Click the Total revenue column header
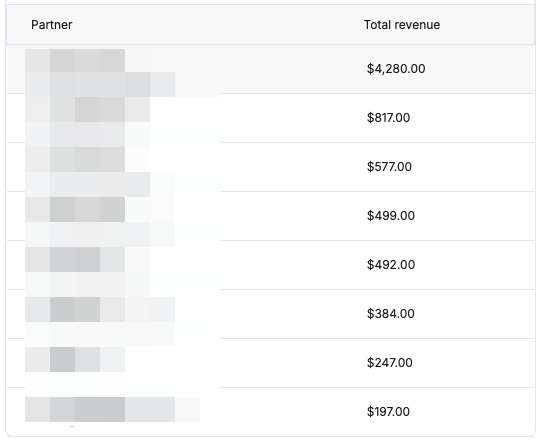Viewport: 543px width, 447px height. (x=402, y=25)
